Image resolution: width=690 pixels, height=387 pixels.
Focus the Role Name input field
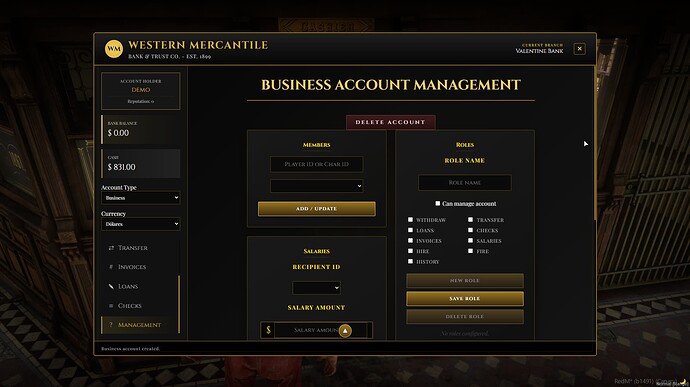(x=465, y=182)
